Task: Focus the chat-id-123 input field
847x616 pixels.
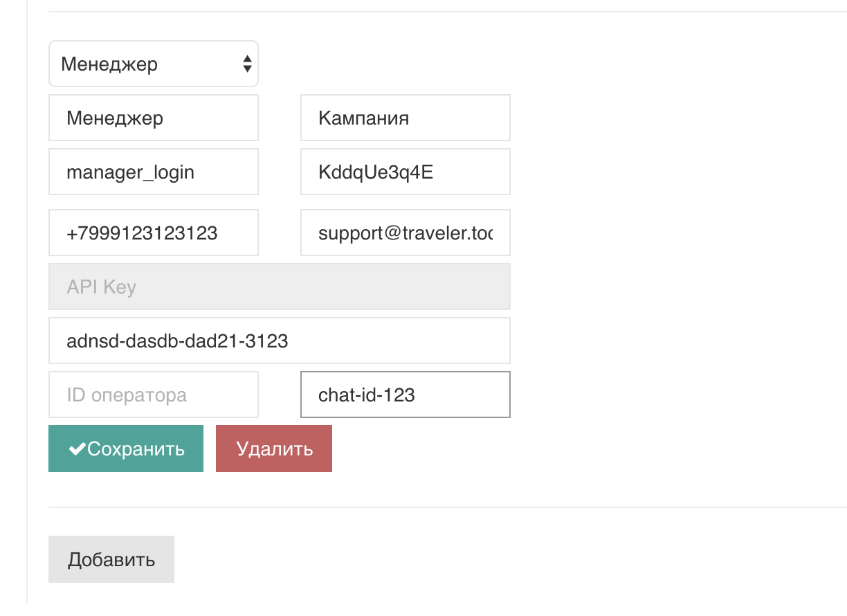Action: 405,395
